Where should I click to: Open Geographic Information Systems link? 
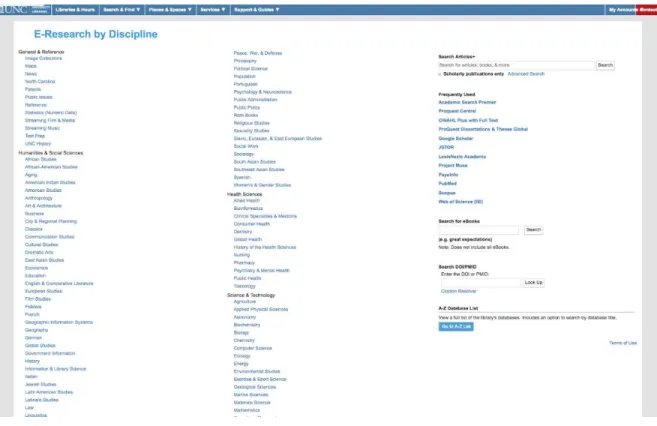tap(59, 322)
